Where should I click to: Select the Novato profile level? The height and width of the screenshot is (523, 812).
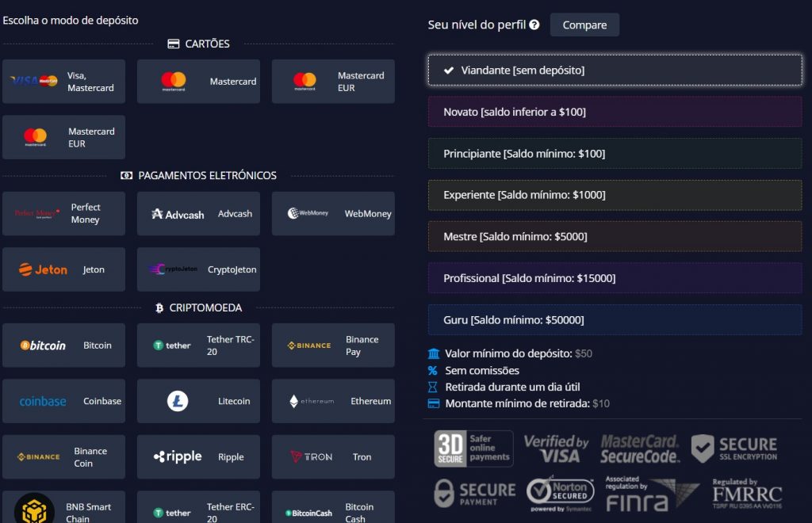coord(615,112)
